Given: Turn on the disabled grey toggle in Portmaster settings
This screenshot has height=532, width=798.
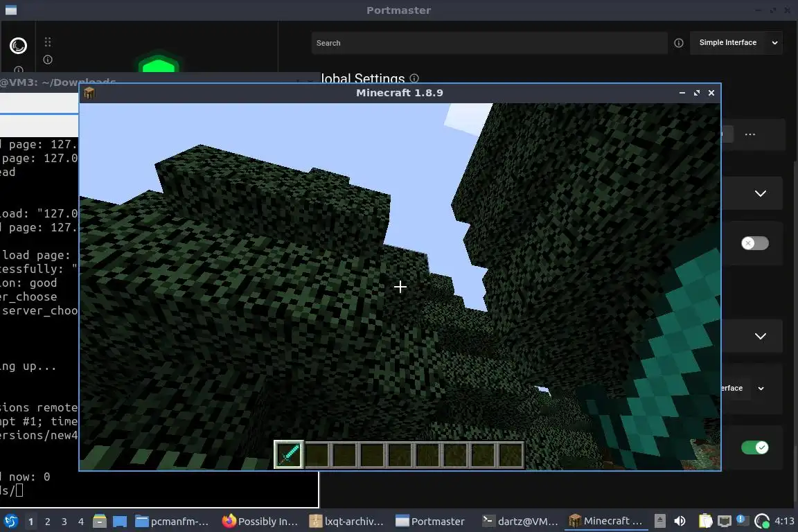Looking at the screenshot, I should click(x=755, y=243).
